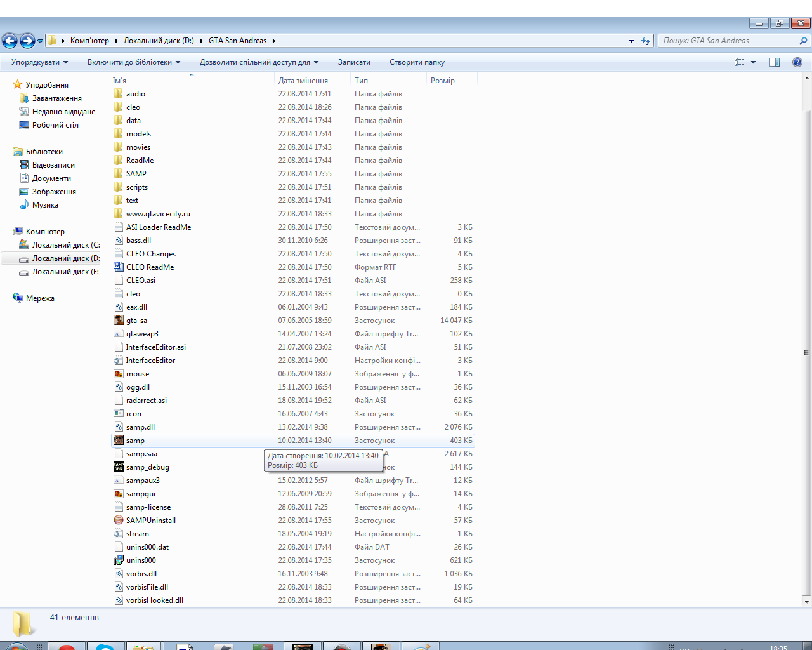The image size is (812, 650).
Task: Select the stream config file icon
Action: [x=119, y=534]
